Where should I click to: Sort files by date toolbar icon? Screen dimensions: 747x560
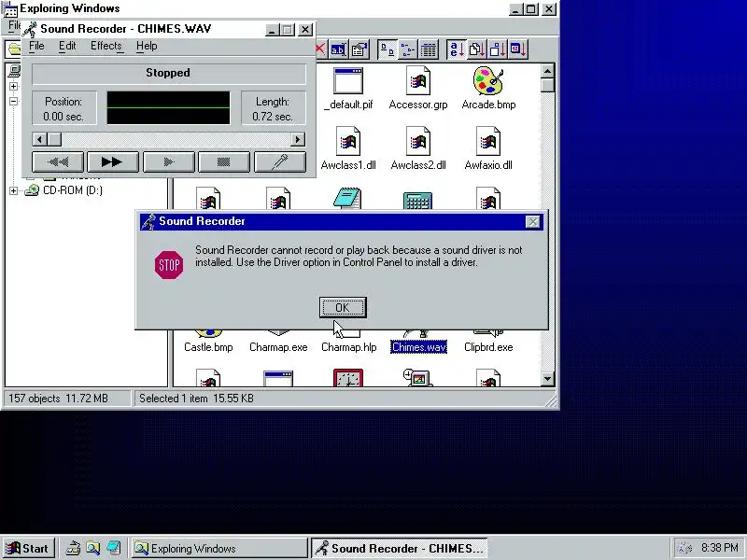point(518,49)
